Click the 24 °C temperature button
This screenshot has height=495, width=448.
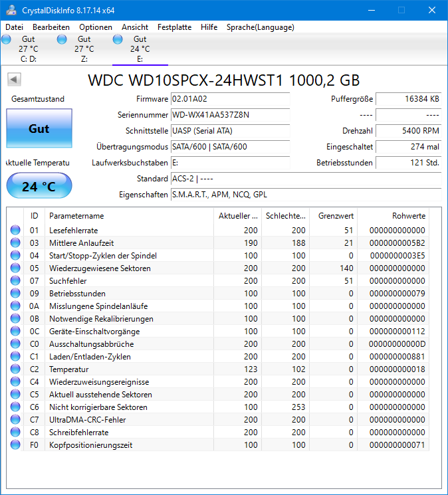(x=39, y=185)
